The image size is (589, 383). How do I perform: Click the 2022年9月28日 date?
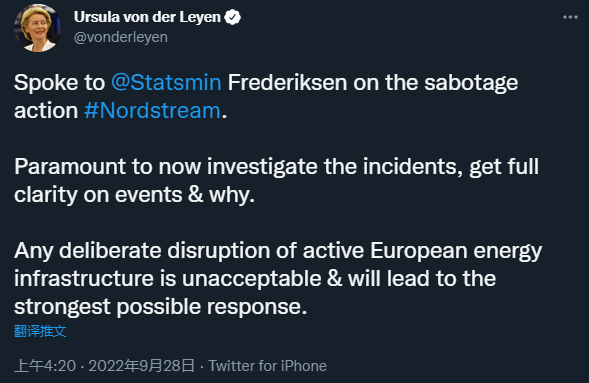tap(142, 366)
